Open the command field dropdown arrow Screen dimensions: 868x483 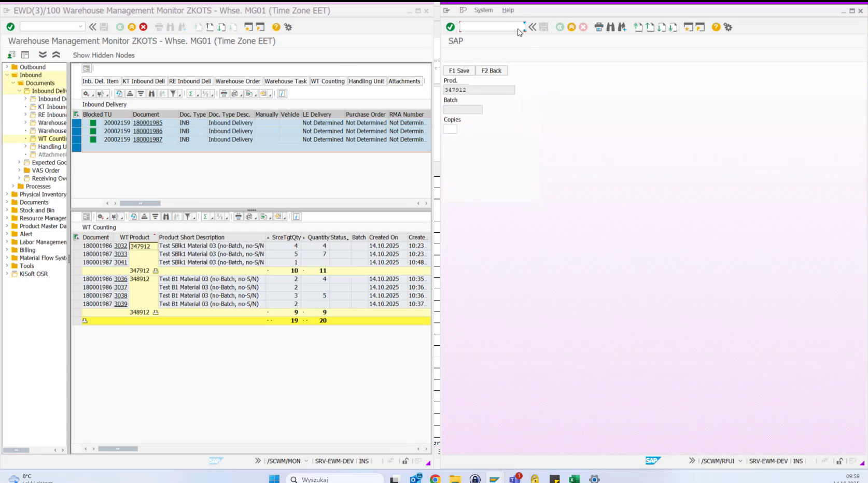81,25
